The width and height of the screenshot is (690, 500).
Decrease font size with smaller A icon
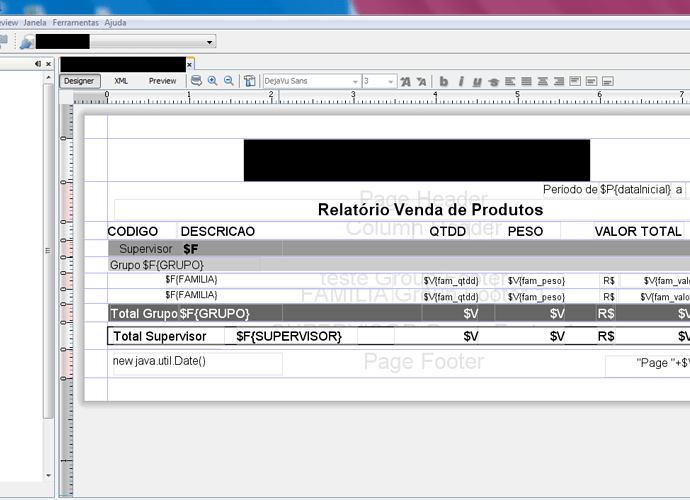tap(421, 81)
